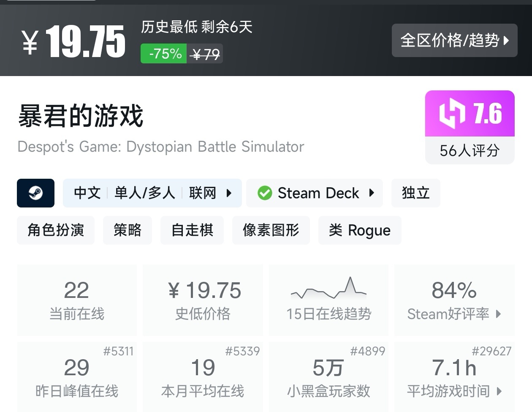Image resolution: width=532 pixels, height=412 pixels.
Task: Choose the 类 Rogue tag
Action: point(359,230)
